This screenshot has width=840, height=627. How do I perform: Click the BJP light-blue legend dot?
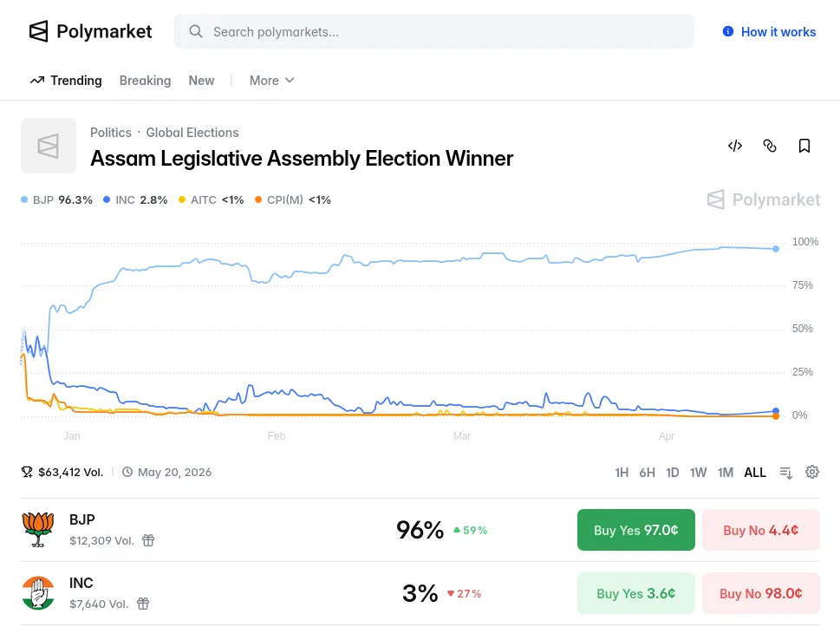(25, 200)
